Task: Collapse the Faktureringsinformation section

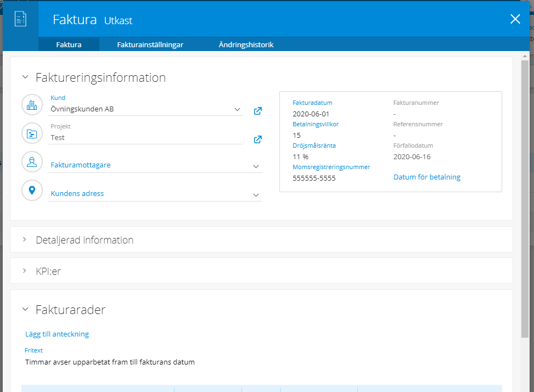Action: pos(25,77)
